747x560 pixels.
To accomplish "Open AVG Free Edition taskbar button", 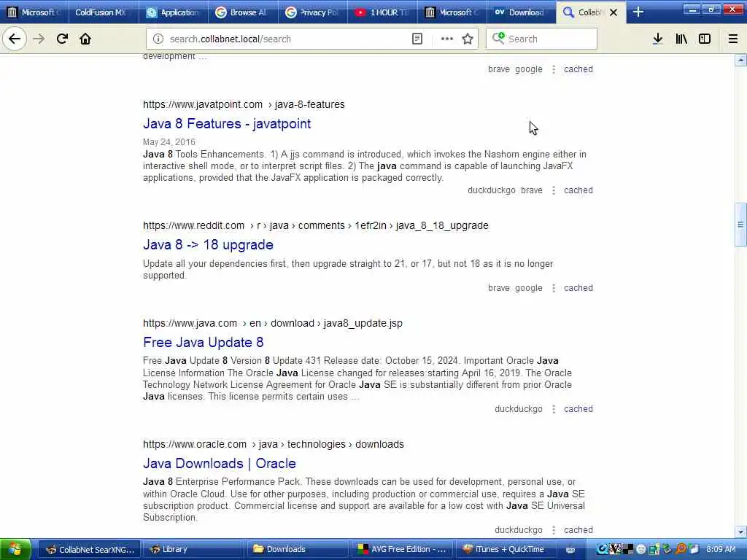I will click(402, 550).
